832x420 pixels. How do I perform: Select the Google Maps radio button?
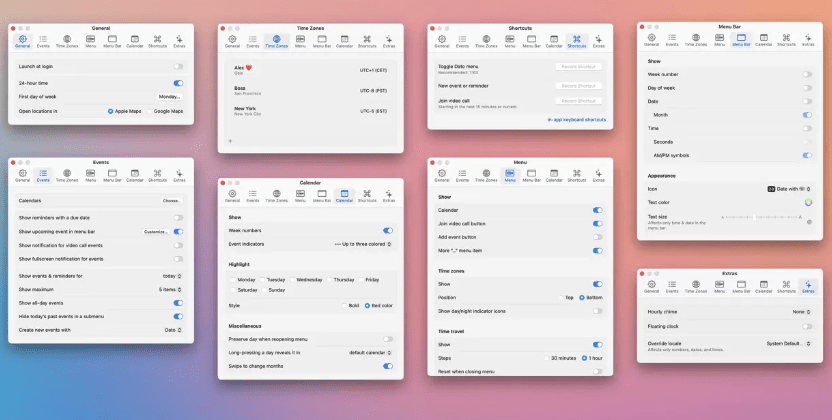coord(151,111)
